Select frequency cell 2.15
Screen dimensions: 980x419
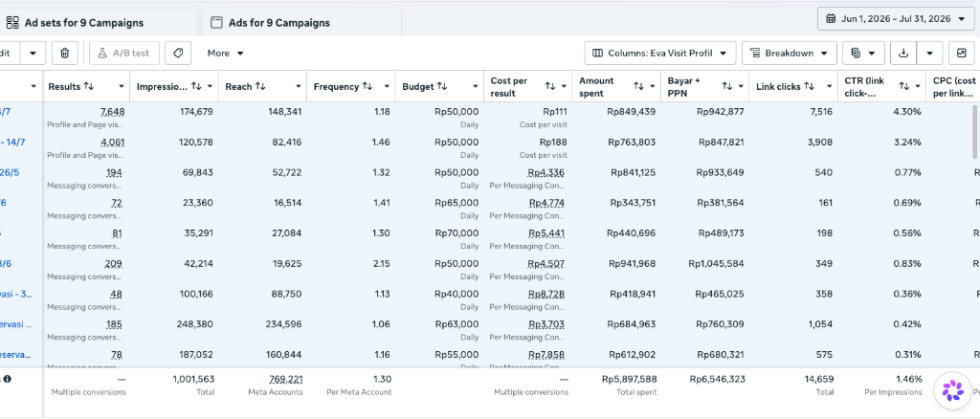click(382, 263)
